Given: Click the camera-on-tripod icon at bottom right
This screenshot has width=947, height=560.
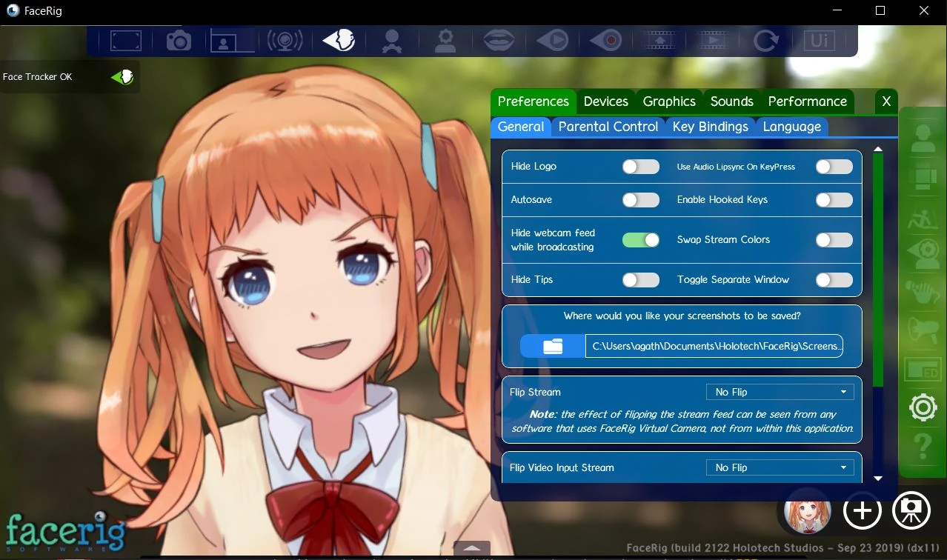Looking at the screenshot, I should click(x=911, y=510).
